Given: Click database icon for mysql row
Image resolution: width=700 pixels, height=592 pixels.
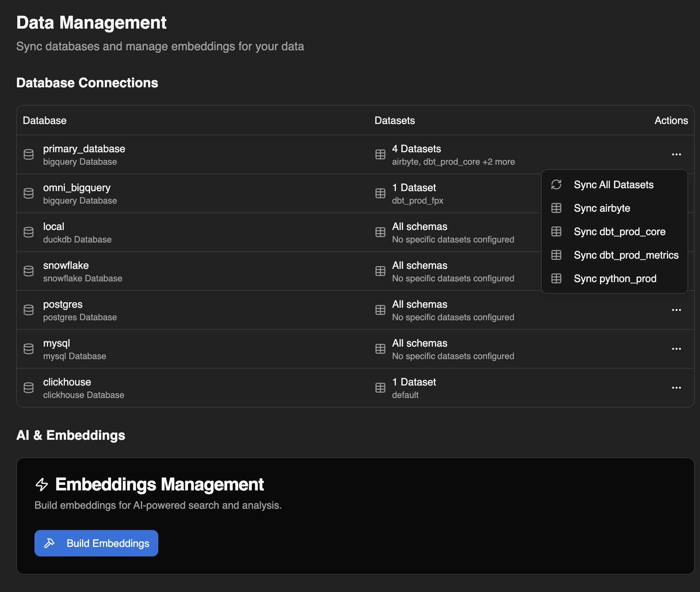Looking at the screenshot, I should pos(29,349).
